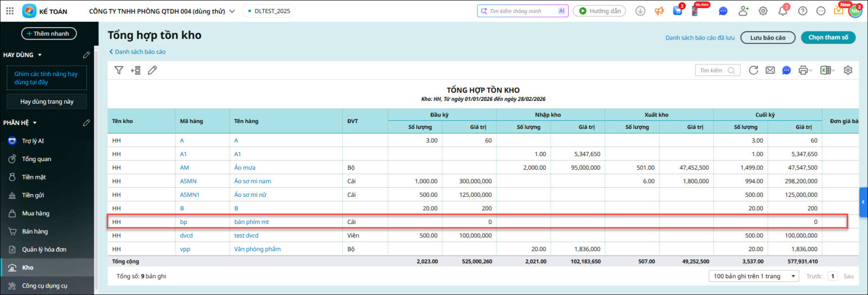Open records per page dropdown
Viewport: 868px width, 295px height.
pyautogui.click(x=754, y=276)
